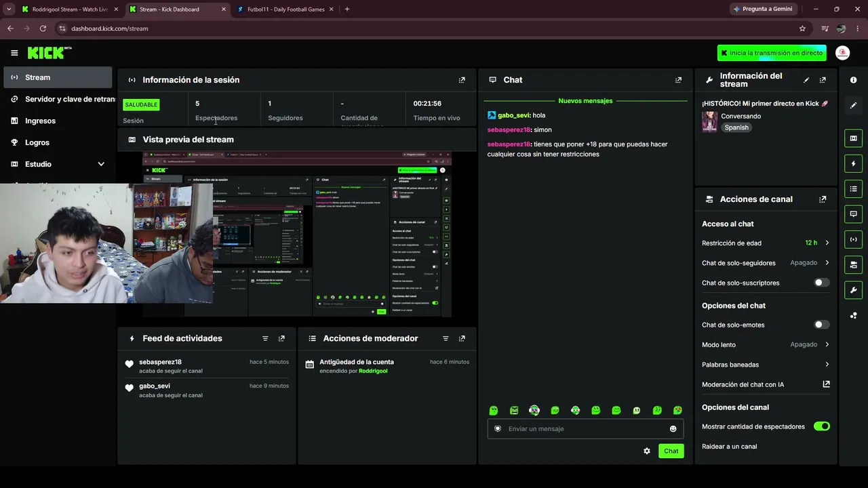Open Restricción de edad options

pyautogui.click(x=766, y=243)
